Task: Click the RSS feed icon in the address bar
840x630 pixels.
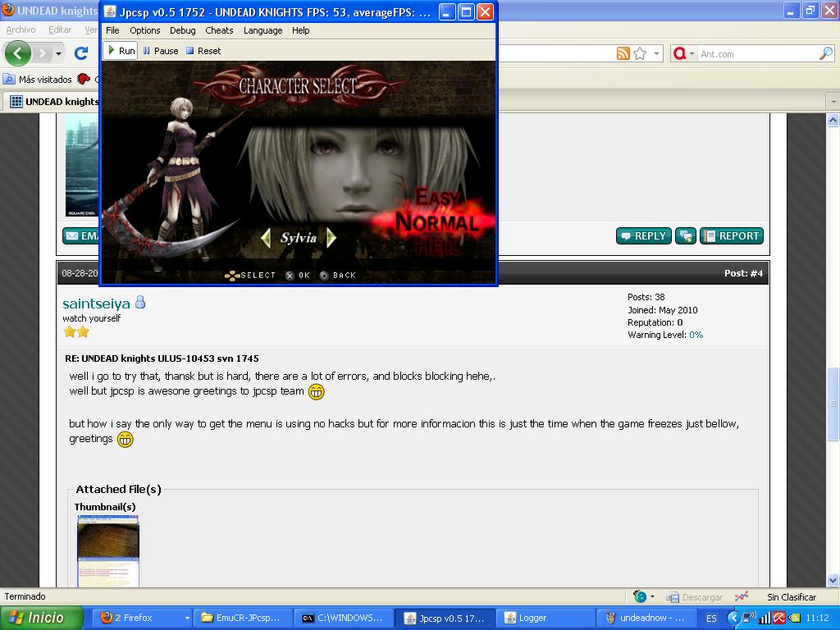Action: coord(623,53)
